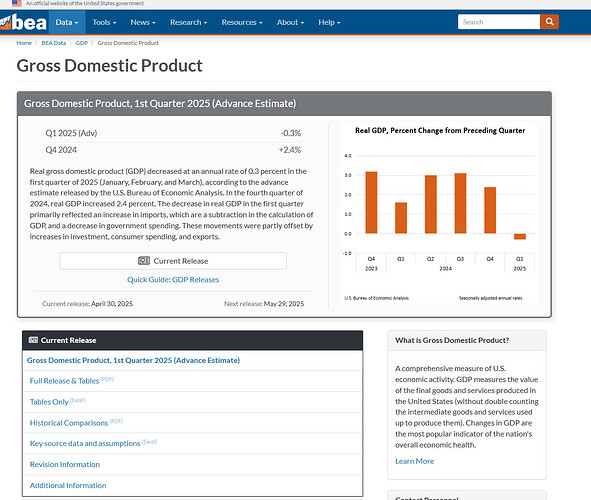Viewport: 591px width, 500px height.
Task: Click the Current Release button
Action: [173, 261]
